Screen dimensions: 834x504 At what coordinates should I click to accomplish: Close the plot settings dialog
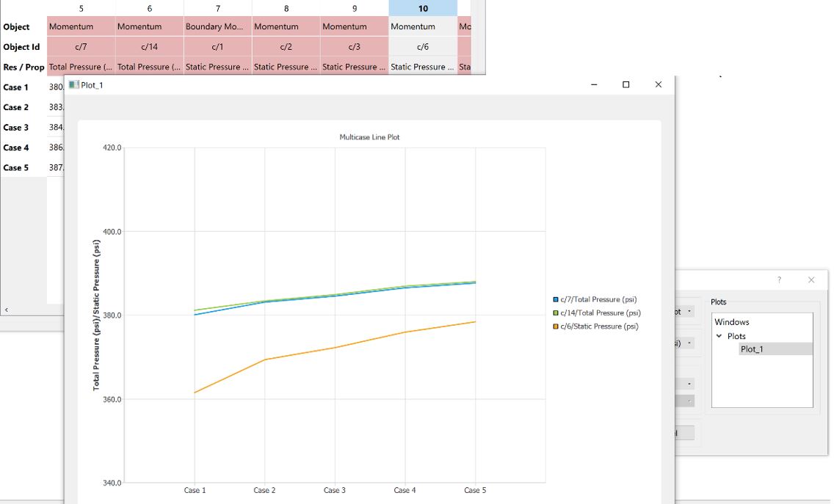811,280
